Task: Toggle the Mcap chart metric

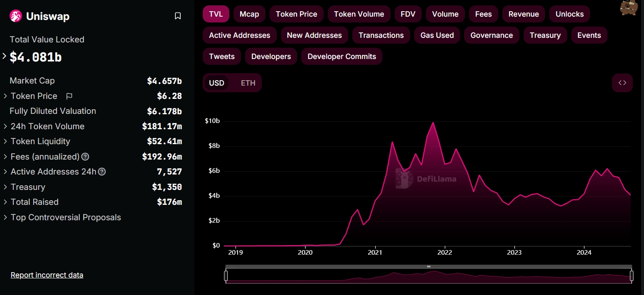Action: click(249, 14)
